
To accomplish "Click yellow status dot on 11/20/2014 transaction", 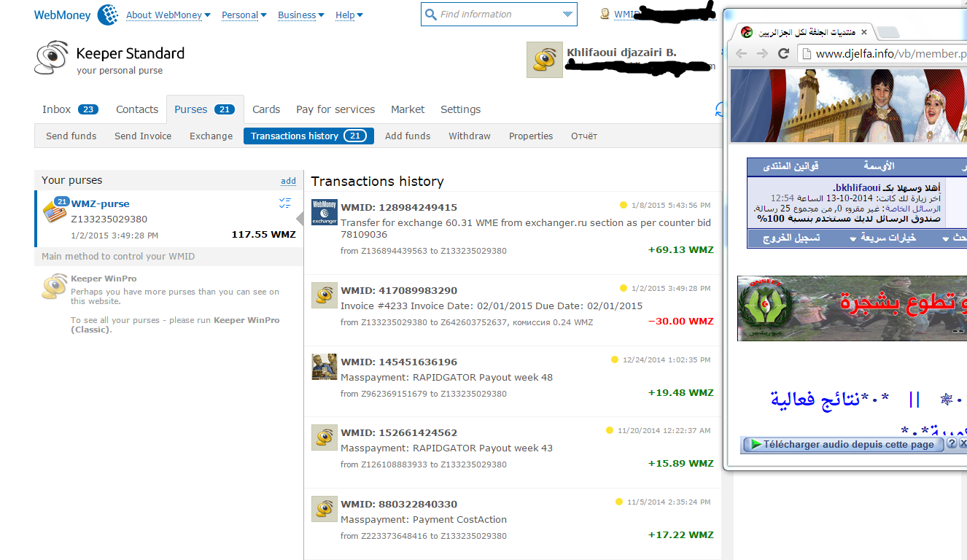I will 610,430.
